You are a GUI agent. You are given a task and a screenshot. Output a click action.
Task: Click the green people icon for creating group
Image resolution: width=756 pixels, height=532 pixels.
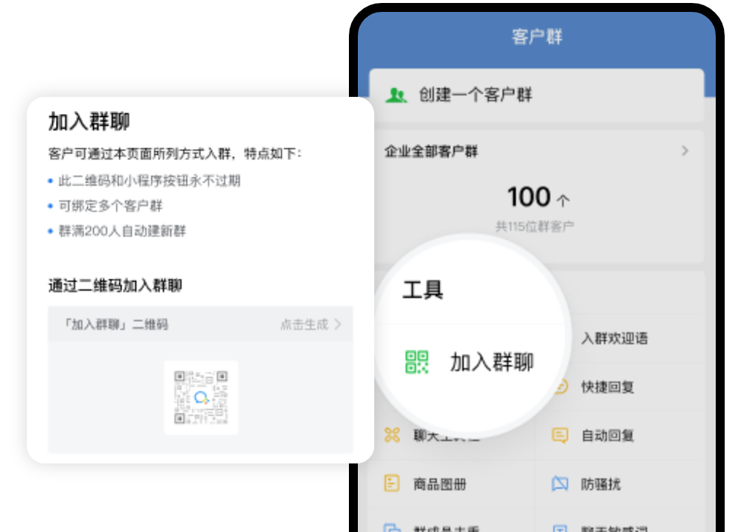397,95
